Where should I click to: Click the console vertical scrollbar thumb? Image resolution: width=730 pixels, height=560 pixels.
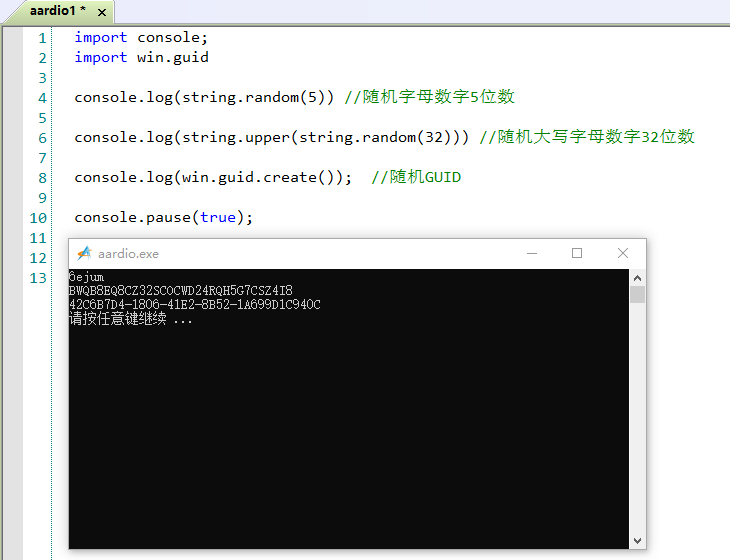637,295
